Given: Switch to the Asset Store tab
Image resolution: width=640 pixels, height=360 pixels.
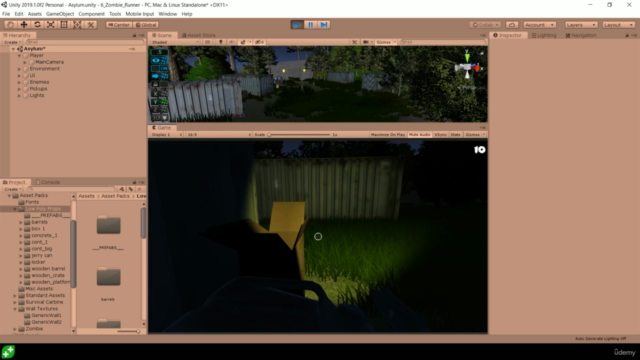Looking at the screenshot, I should (x=199, y=36).
